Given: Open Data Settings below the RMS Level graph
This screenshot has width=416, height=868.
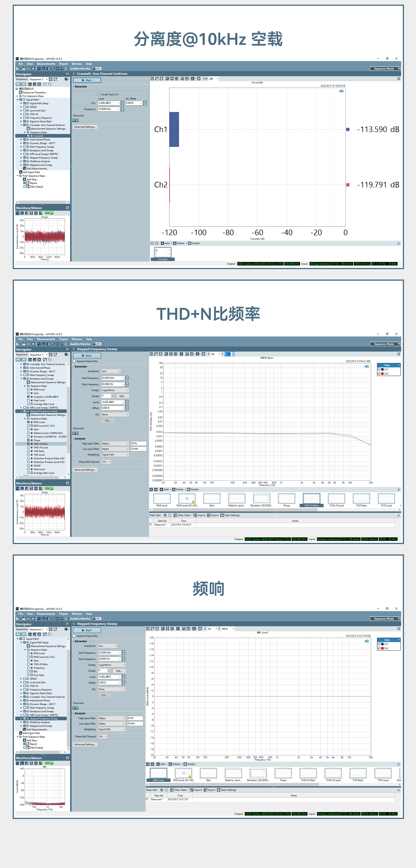Looking at the screenshot, I should (226, 790).
